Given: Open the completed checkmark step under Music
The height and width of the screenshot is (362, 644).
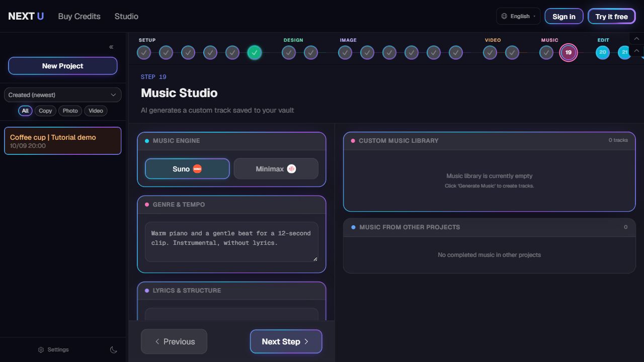Looking at the screenshot, I should coord(546,52).
